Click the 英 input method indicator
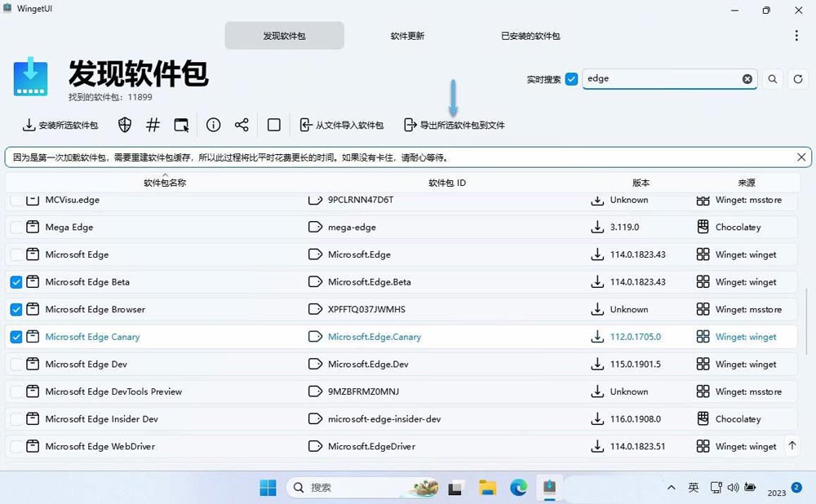 (693, 488)
